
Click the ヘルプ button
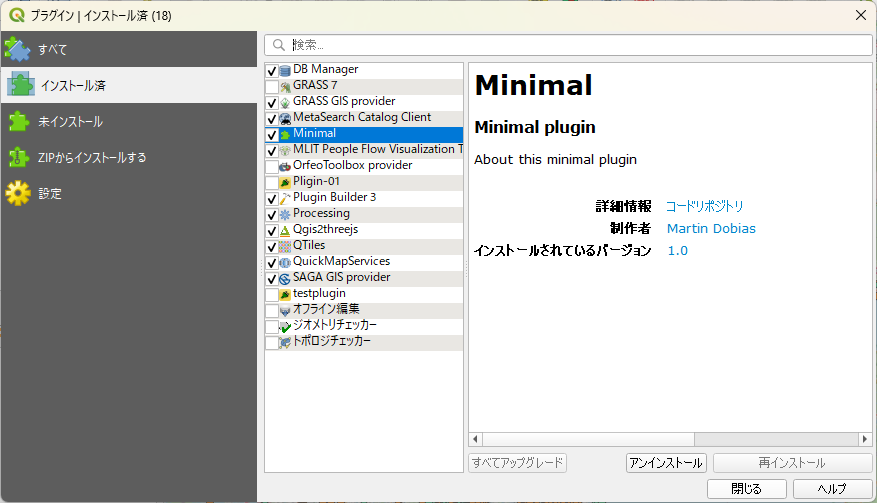click(832, 488)
